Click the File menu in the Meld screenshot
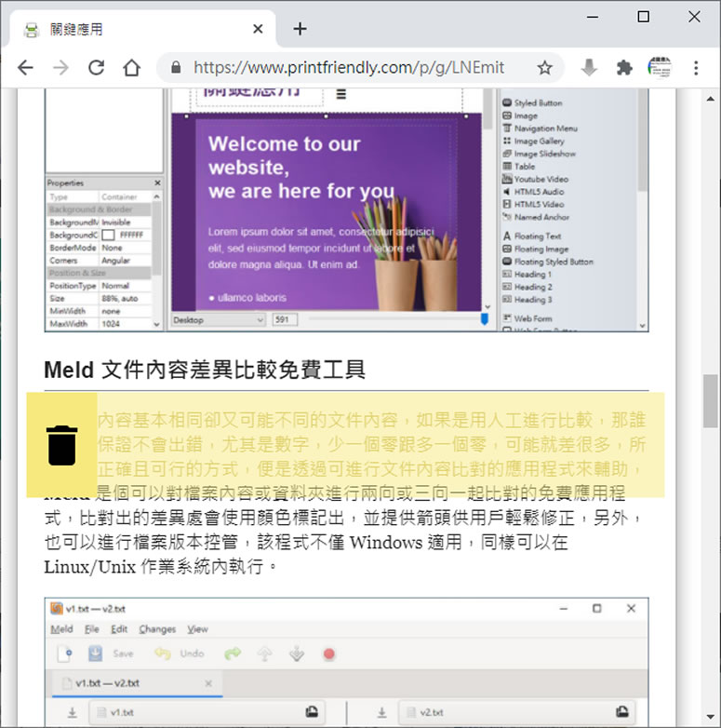The image size is (721, 728). 92,629
